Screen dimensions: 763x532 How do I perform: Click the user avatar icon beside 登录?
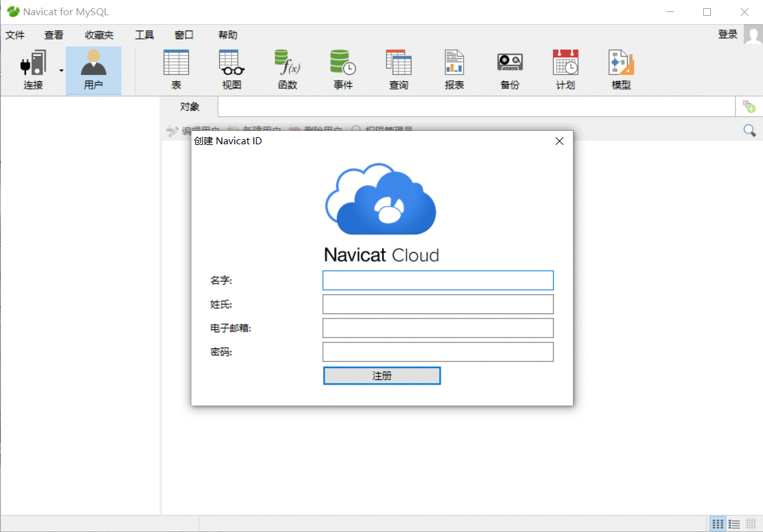(753, 34)
